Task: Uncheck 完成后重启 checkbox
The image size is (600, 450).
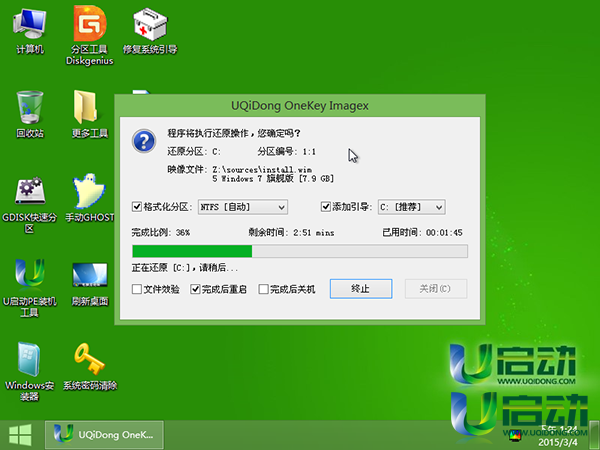Action: pyautogui.click(x=195, y=289)
